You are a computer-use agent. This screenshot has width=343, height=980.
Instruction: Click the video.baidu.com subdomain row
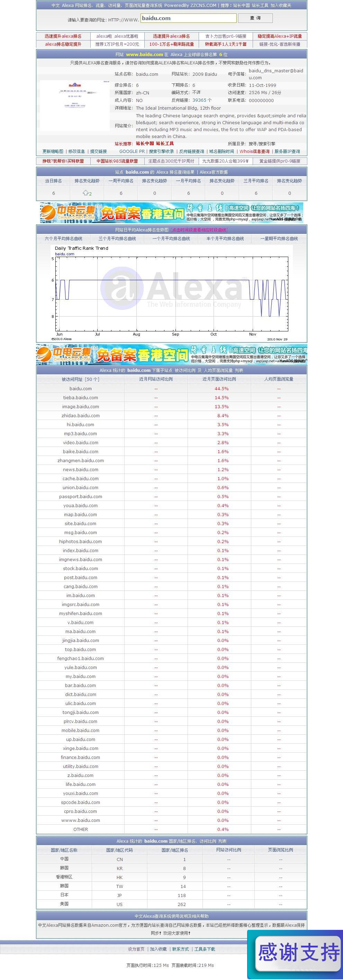click(x=171, y=443)
